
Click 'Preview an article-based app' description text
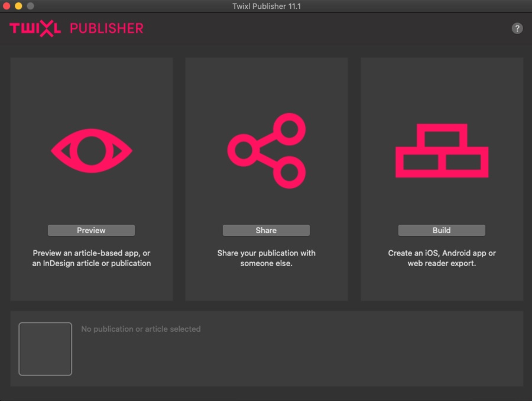coord(91,258)
